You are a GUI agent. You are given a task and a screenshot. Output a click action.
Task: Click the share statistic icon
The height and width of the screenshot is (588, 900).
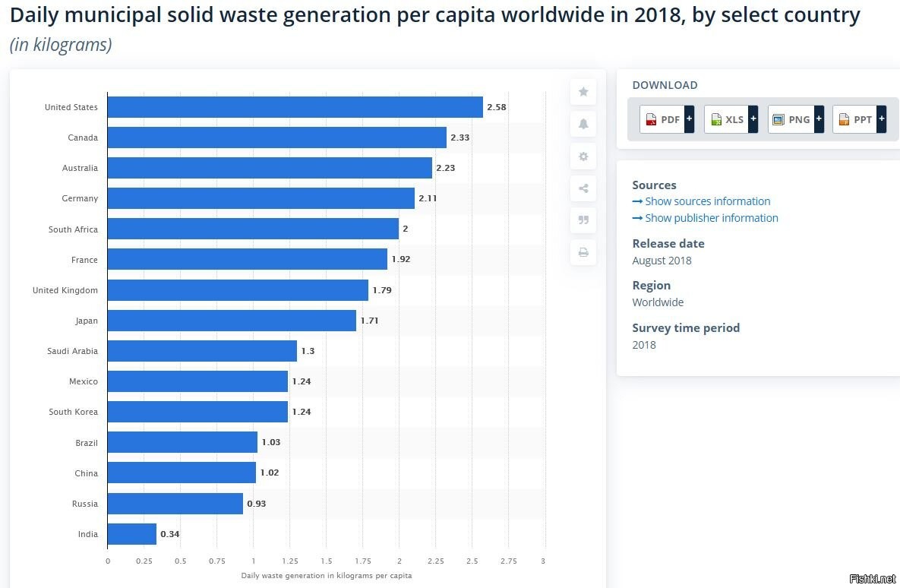583,188
